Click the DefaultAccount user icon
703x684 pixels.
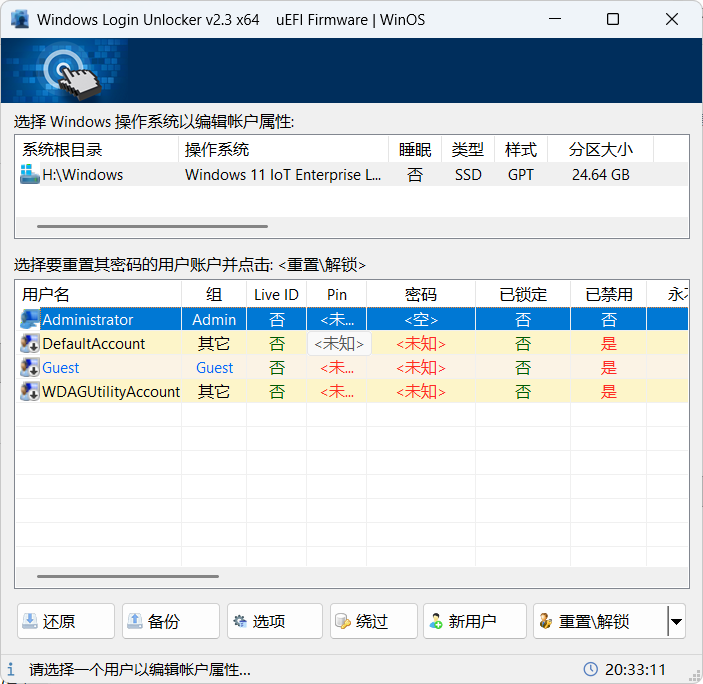pos(30,343)
